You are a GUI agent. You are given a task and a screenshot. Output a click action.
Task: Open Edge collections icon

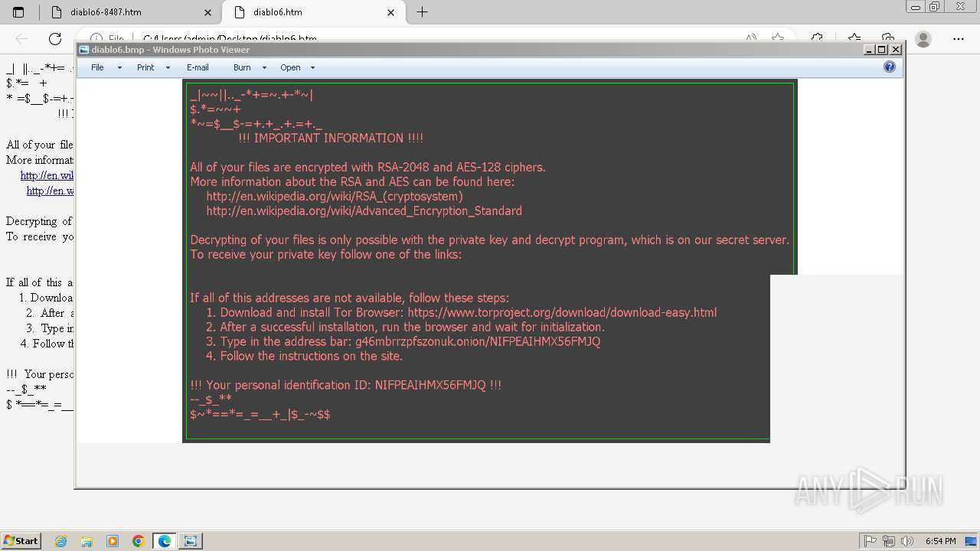pos(887,37)
